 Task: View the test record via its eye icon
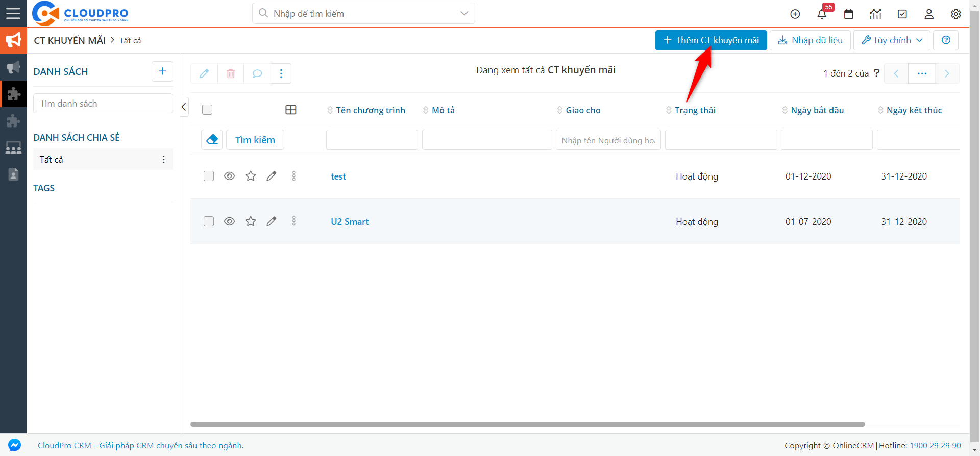click(230, 176)
